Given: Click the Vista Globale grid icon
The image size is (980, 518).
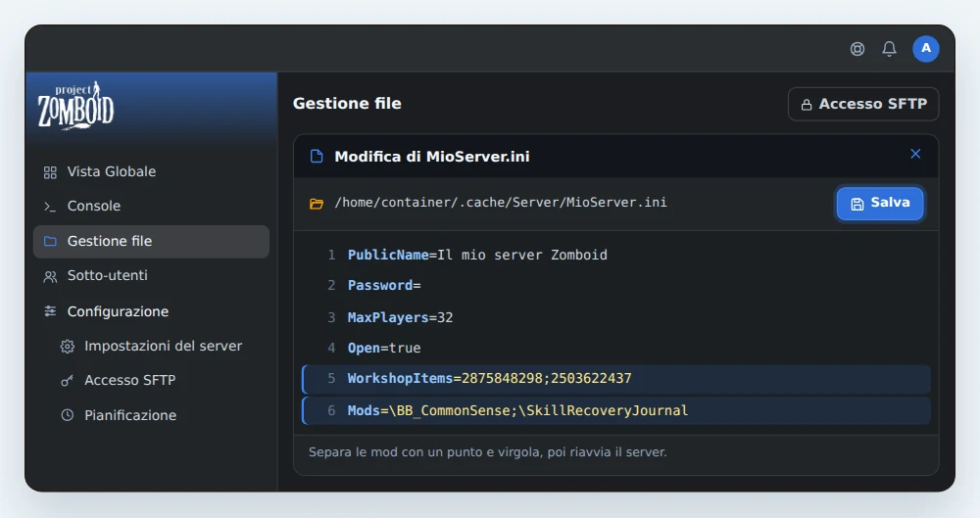Looking at the screenshot, I should pos(50,172).
